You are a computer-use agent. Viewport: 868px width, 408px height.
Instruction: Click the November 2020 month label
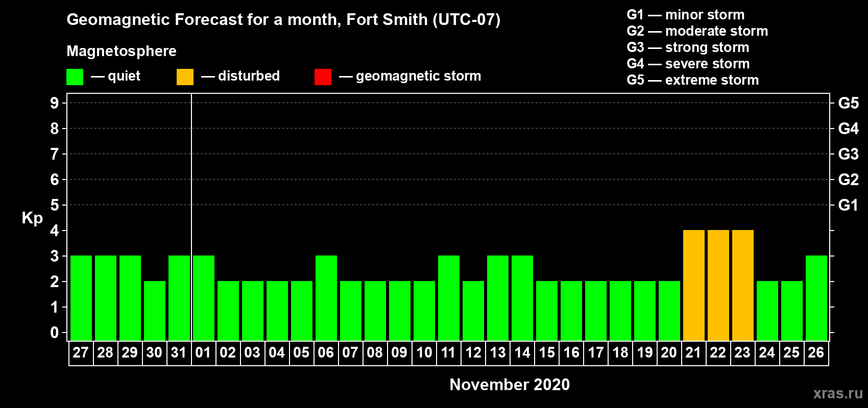pos(509,385)
